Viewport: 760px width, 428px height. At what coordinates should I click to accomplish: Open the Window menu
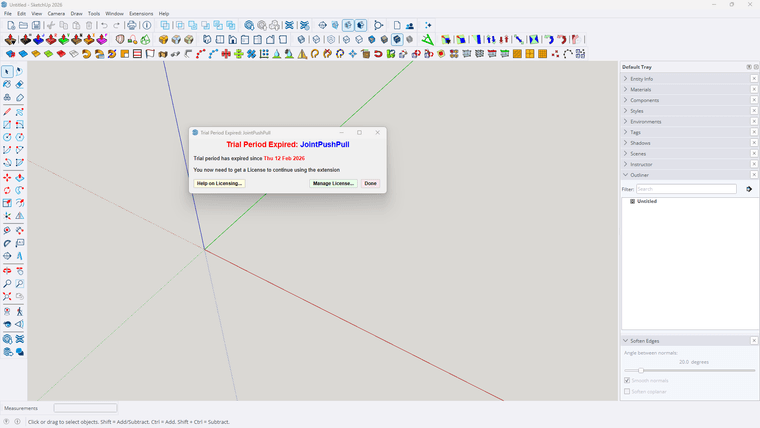(114, 14)
